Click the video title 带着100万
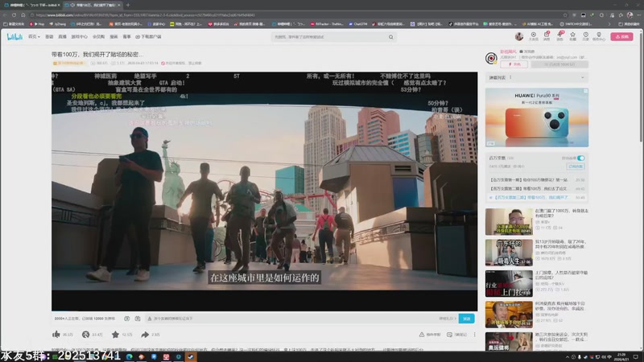Viewport: 644px width, 362px height. (x=97, y=54)
